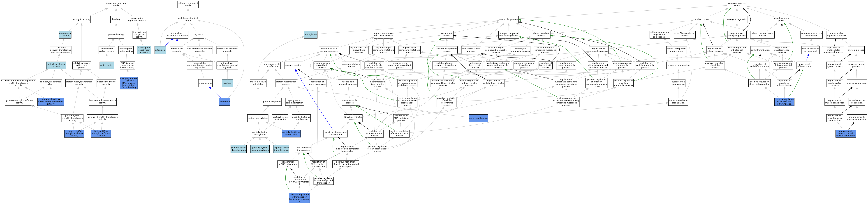Select the peptidyl-histidine methylation node

point(291,133)
